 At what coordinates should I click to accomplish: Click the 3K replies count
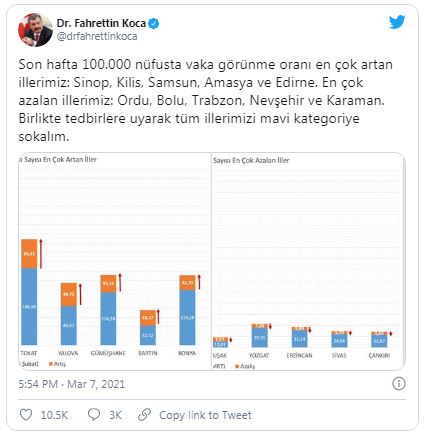[115, 415]
